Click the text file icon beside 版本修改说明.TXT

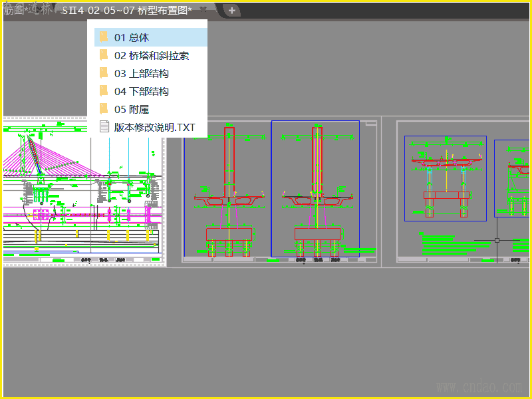pos(104,126)
